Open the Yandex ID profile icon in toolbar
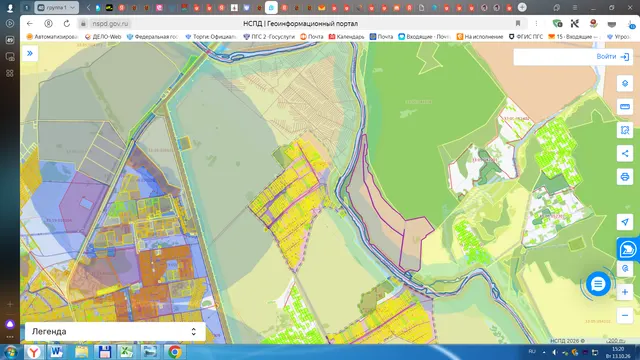The height and width of the screenshot is (360, 640). tap(48, 24)
